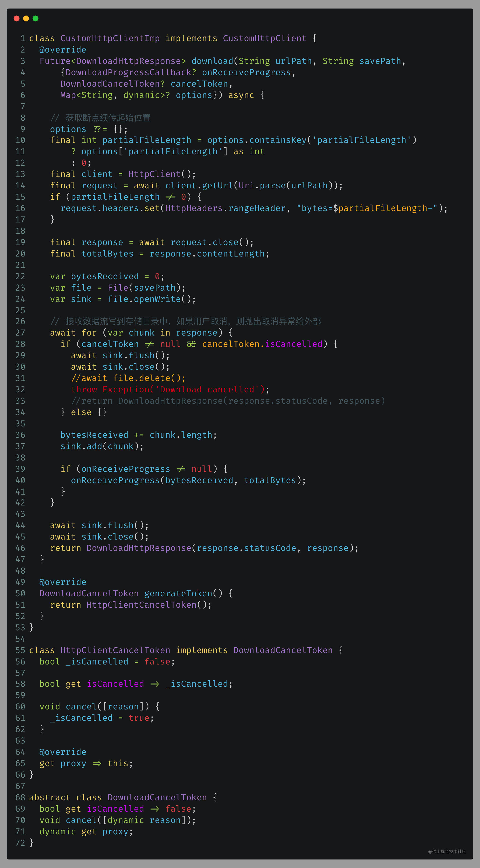
Task: Click the yellow minimize window dot
Action: pos(26,18)
